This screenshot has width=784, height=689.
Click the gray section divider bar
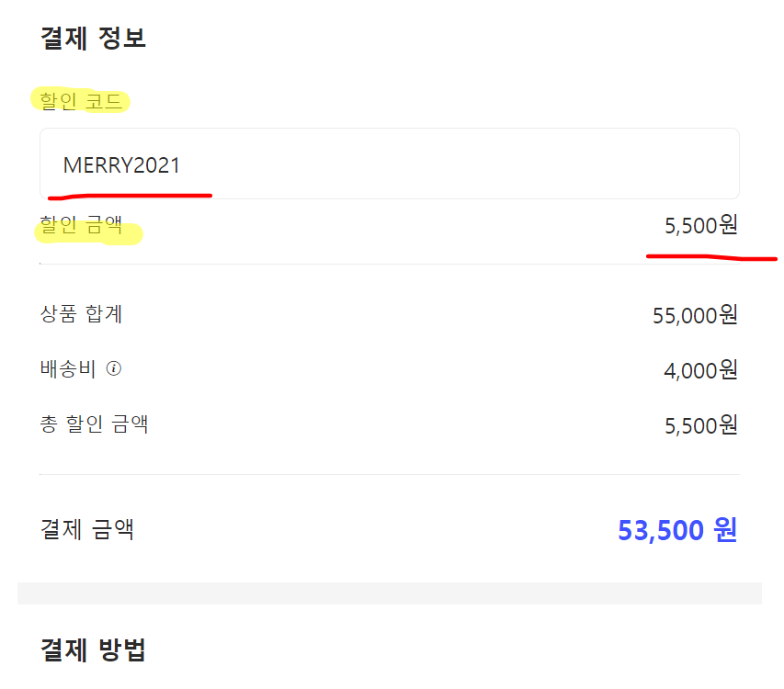390,593
